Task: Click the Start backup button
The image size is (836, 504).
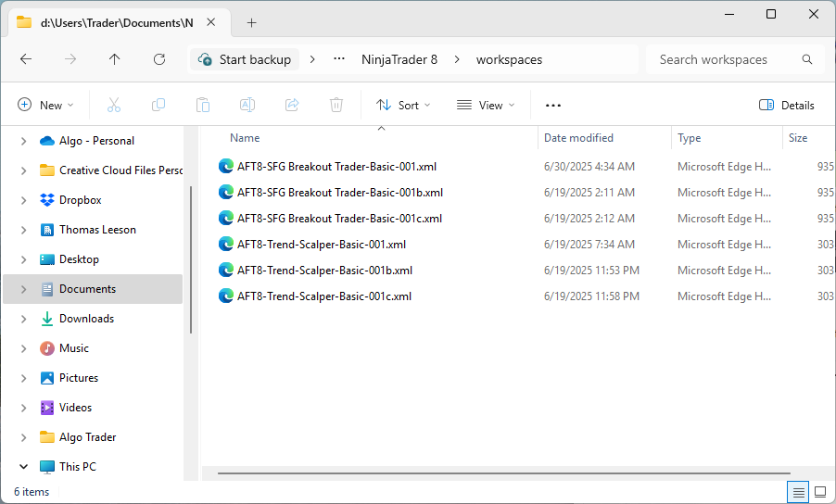Action: 245,59
